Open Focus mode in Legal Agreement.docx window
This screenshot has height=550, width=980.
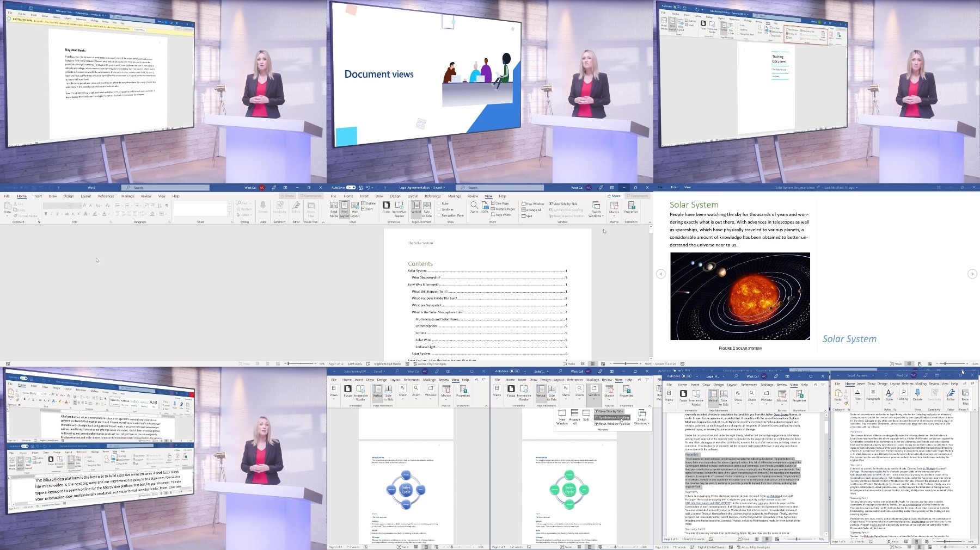(x=386, y=207)
